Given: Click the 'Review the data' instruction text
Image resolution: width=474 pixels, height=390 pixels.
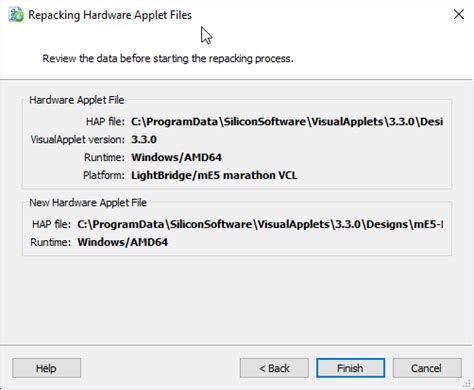Looking at the screenshot, I should click(x=168, y=59).
